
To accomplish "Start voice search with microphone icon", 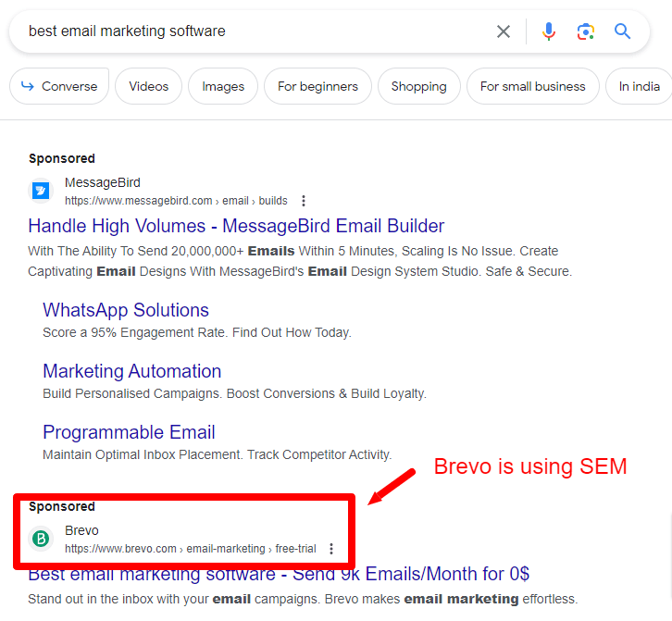I will (549, 31).
